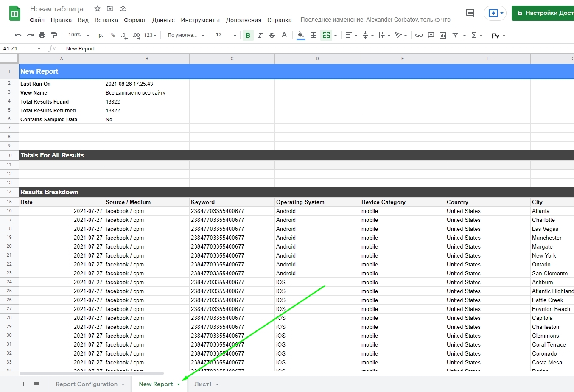Open the Инструменты menu
Image resolution: width=574 pixels, height=392 pixels.
click(x=200, y=20)
